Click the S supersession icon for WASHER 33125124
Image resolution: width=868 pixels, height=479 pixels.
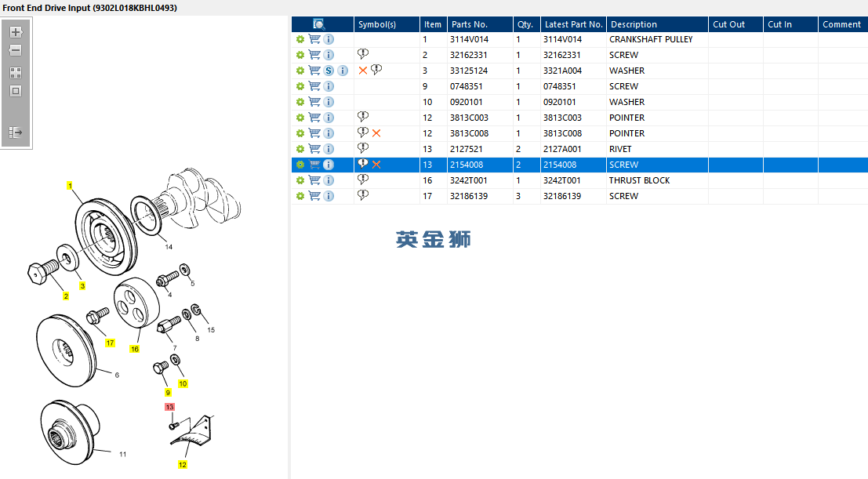329,71
